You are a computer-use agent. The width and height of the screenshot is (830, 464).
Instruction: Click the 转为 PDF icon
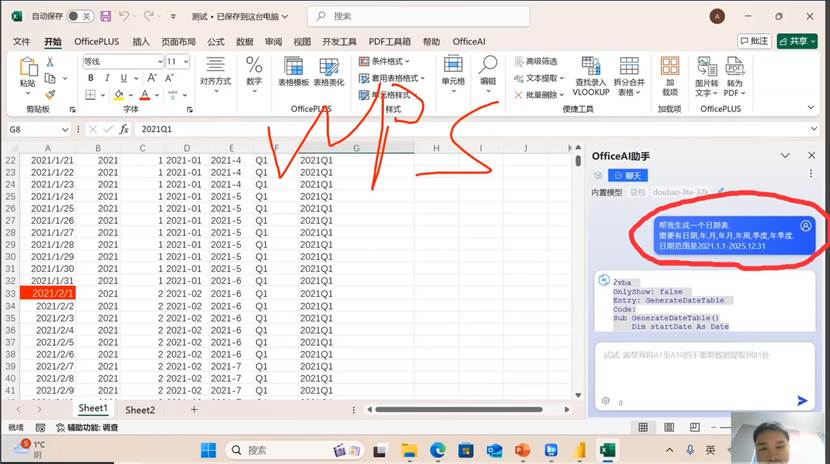point(735,67)
